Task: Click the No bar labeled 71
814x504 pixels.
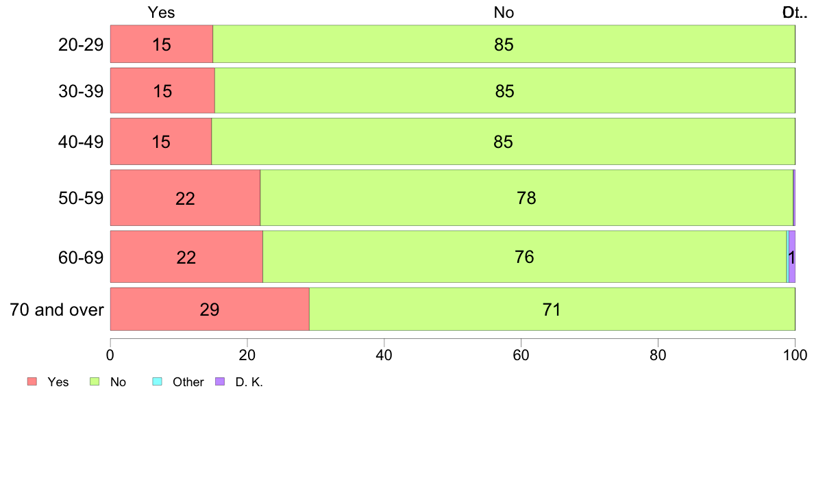Action: 552,310
